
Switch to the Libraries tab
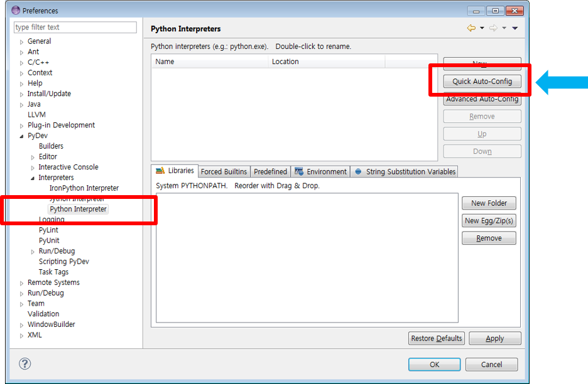[175, 171]
